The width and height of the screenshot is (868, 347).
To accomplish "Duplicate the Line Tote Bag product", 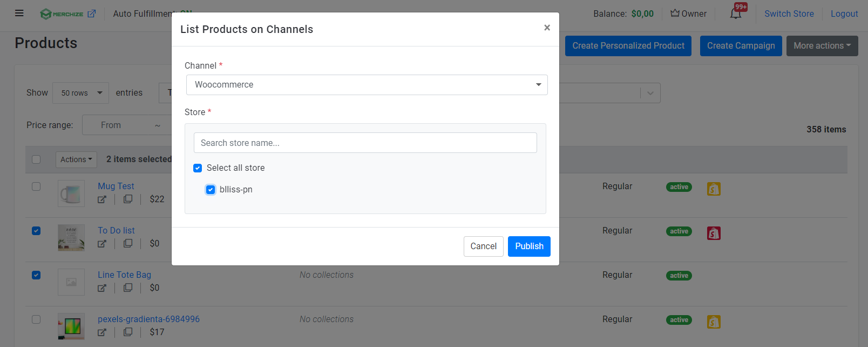I will [128, 288].
